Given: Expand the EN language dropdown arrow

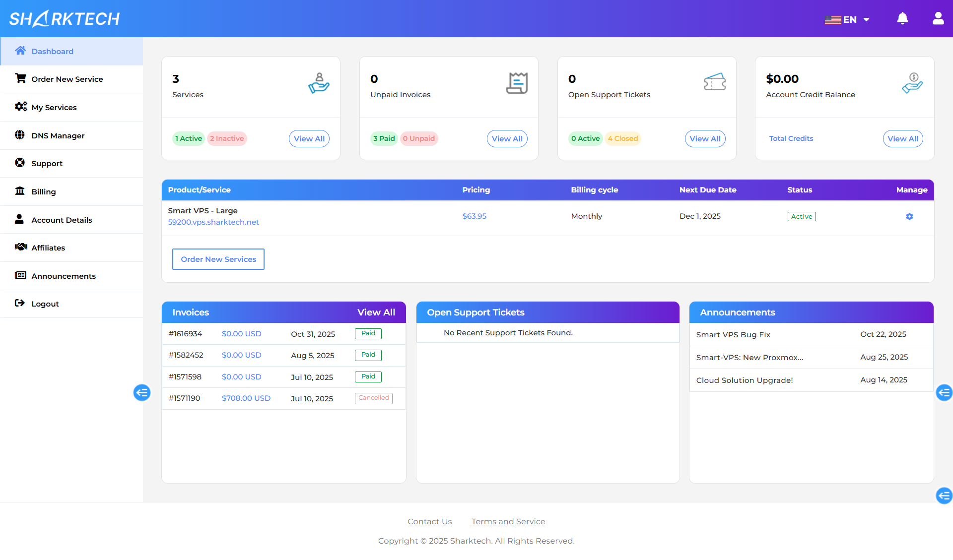Looking at the screenshot, I should coord(867,20).
